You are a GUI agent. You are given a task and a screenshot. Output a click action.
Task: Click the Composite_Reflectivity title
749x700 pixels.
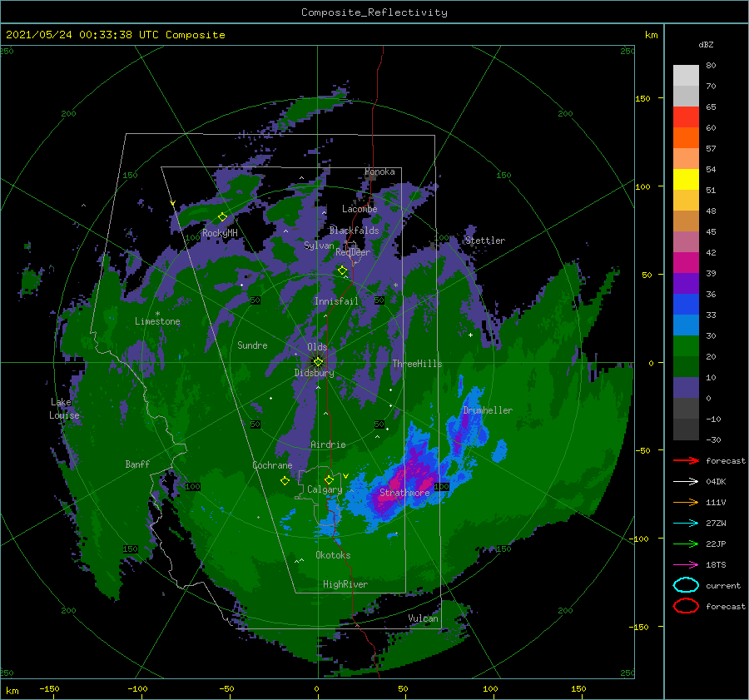374,12
